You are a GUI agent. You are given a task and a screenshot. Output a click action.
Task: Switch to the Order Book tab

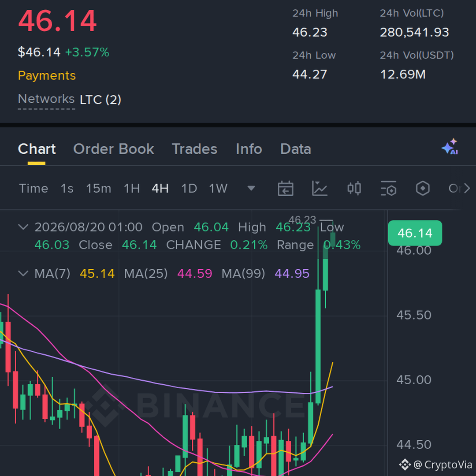pos(114,149)
